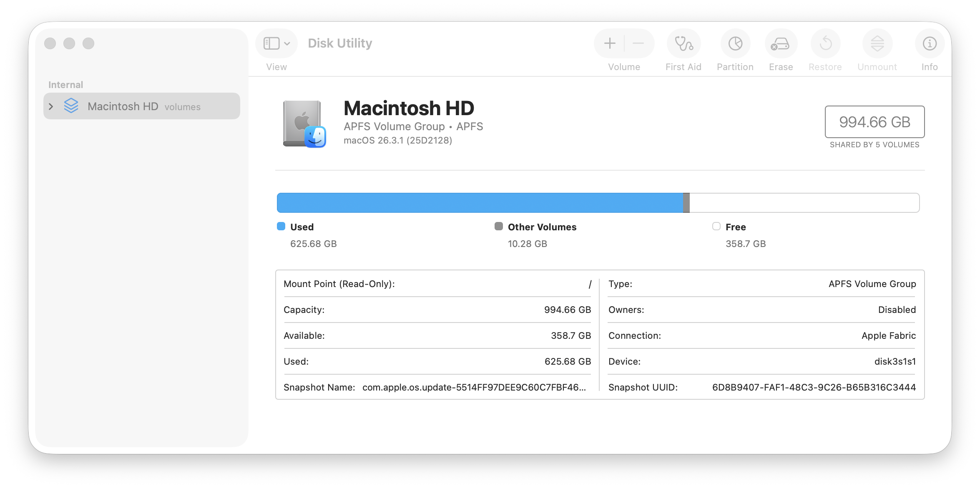Open the View sidebar options menu
This screenshot has height=489, width=980.
pos(271,43)
